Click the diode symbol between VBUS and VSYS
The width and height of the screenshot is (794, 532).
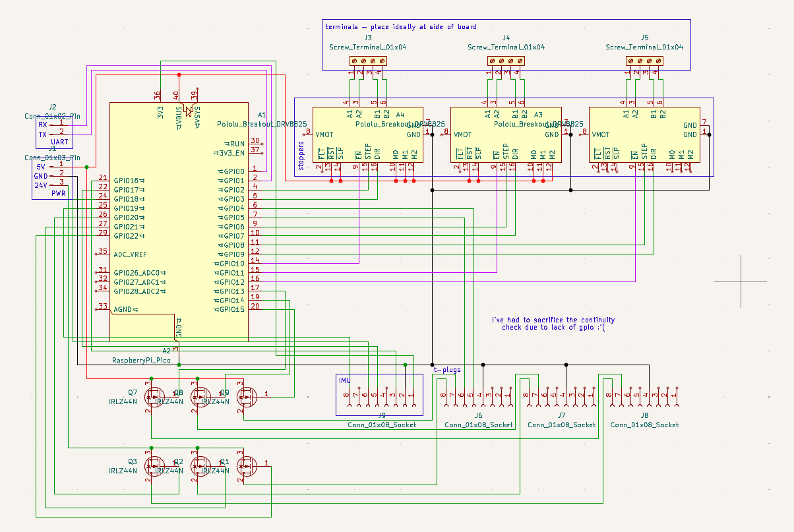(188, 110)
